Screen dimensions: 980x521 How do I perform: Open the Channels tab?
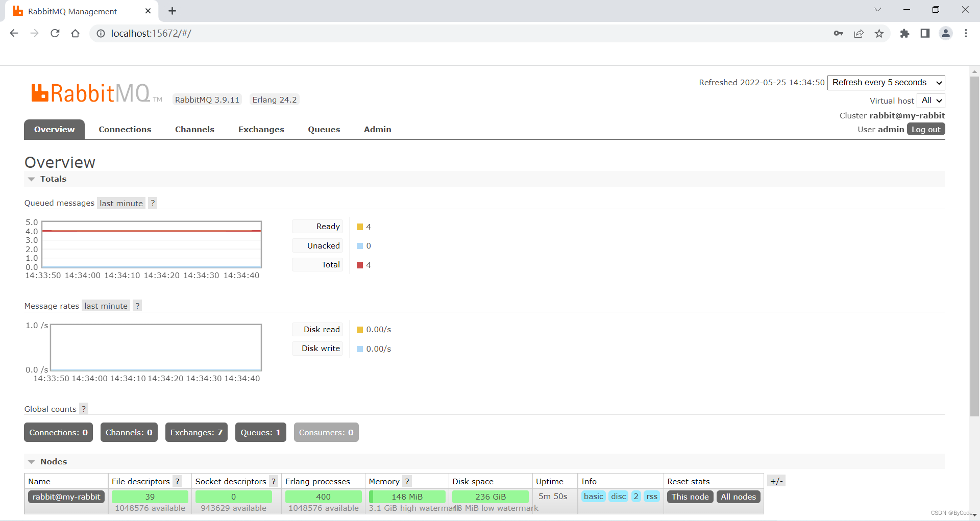point(194,130)
